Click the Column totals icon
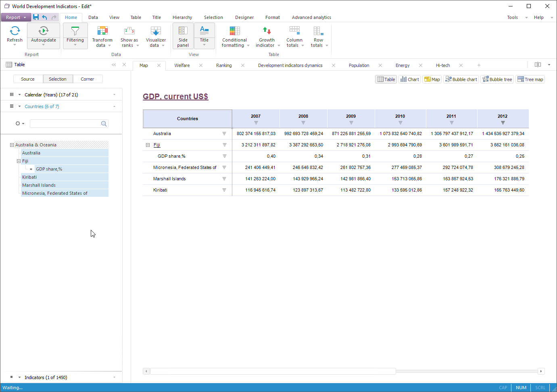This screenshot has width=557, height=392. tap(294, 31)
